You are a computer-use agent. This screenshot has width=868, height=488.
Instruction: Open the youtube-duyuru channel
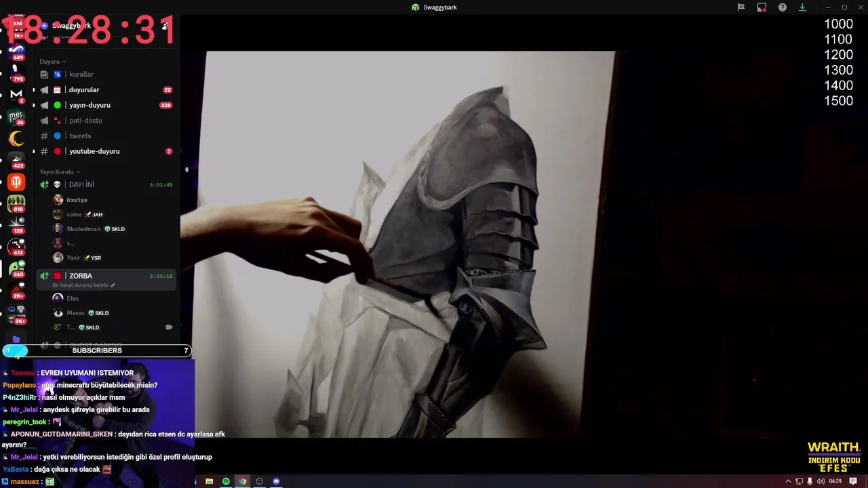(x=106, y=151)
